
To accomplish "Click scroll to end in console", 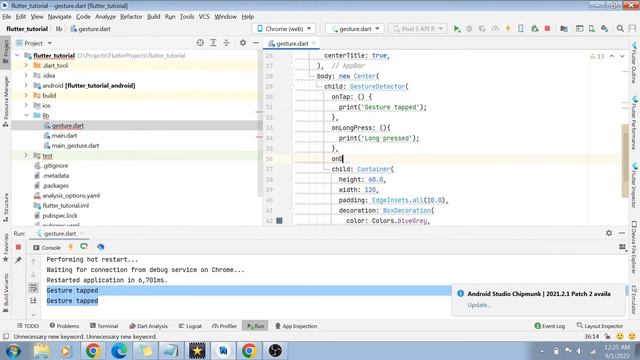I will [33, 301].
